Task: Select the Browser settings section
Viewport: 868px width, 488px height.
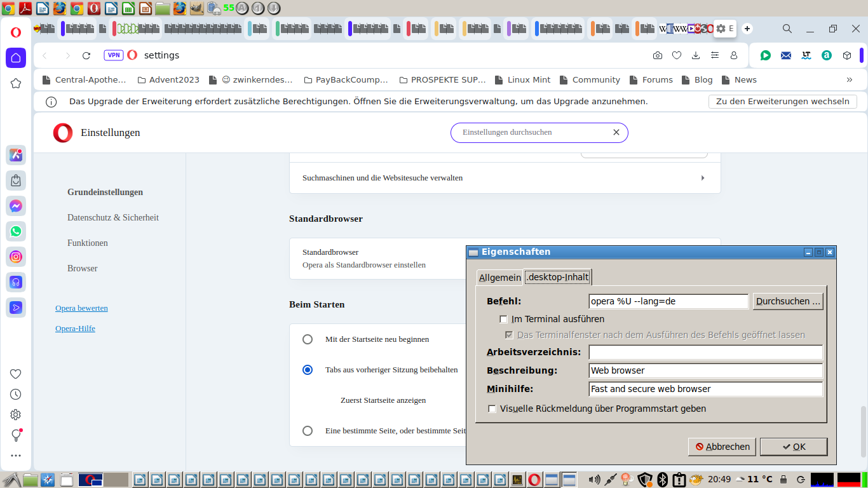Action: 83,268
